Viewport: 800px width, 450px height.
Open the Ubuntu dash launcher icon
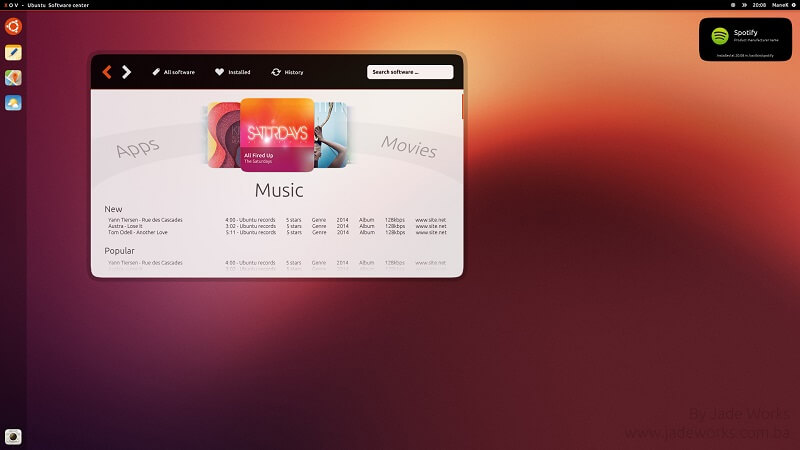click(13, 27)
